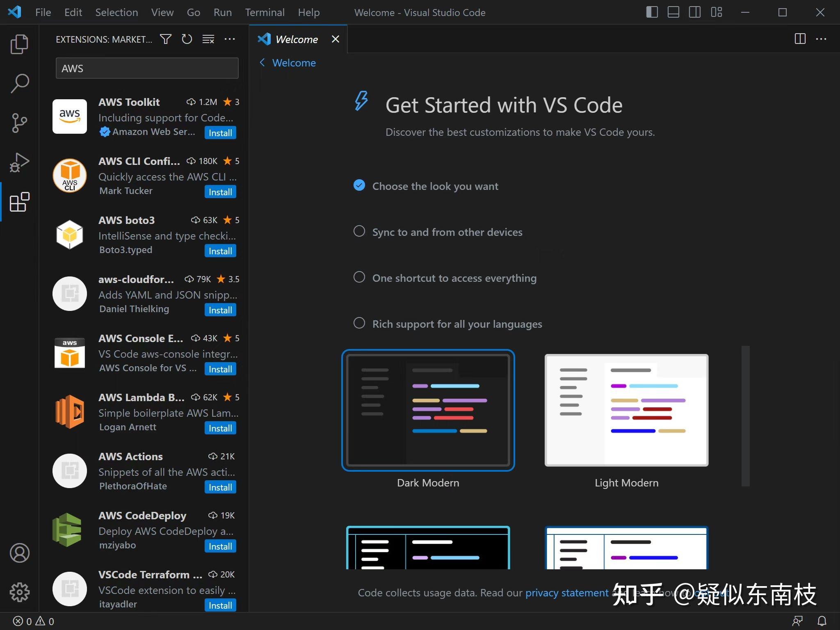Open the Source Control view
The image size is (840, 630).
19,122
